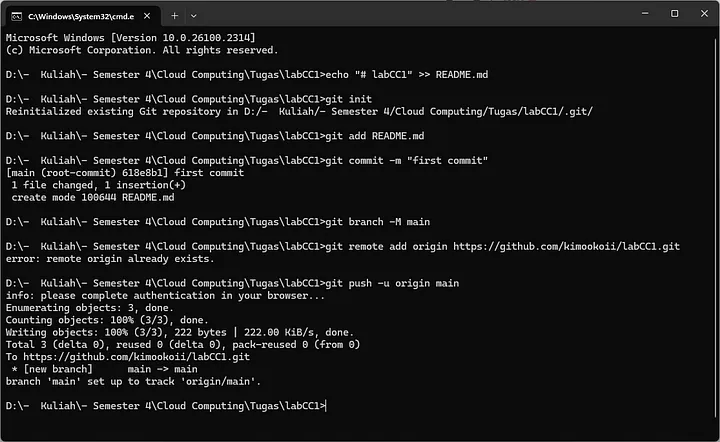The width and height of the screenshot is (720, 442).
Task: Open a new terminal tab
Action: point(174,14)
